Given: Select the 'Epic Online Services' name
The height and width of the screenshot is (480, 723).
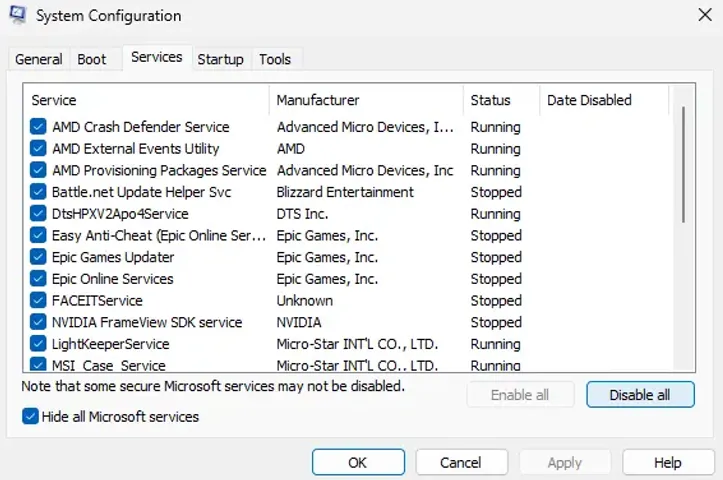Looking at the screenshot, I should click(113, 279).
